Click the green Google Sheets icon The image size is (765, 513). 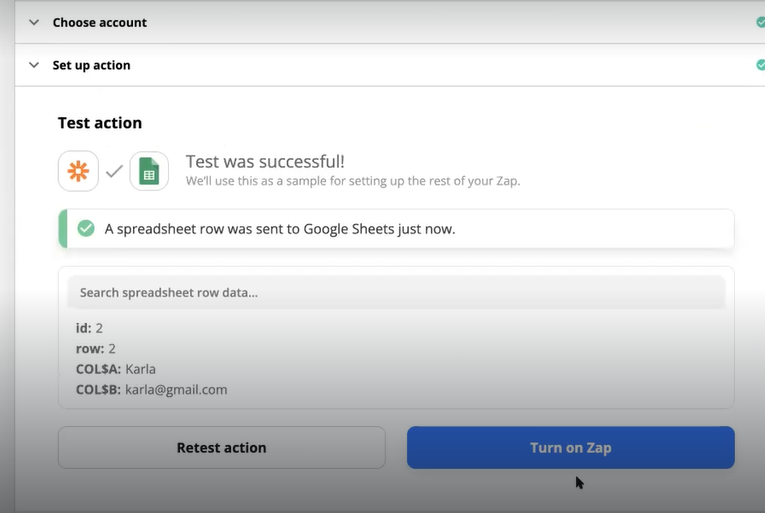(149, 171)
